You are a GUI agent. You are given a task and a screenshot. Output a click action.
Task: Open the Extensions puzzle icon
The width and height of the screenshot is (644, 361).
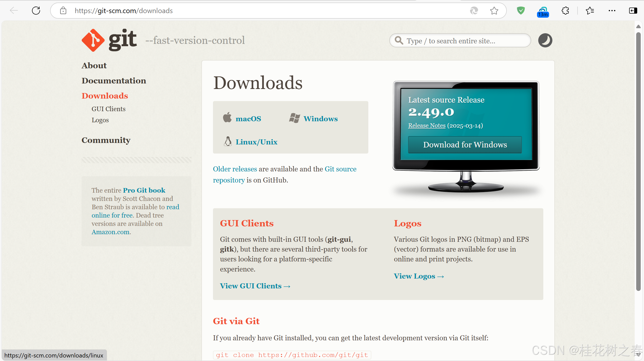coord(565,11)
